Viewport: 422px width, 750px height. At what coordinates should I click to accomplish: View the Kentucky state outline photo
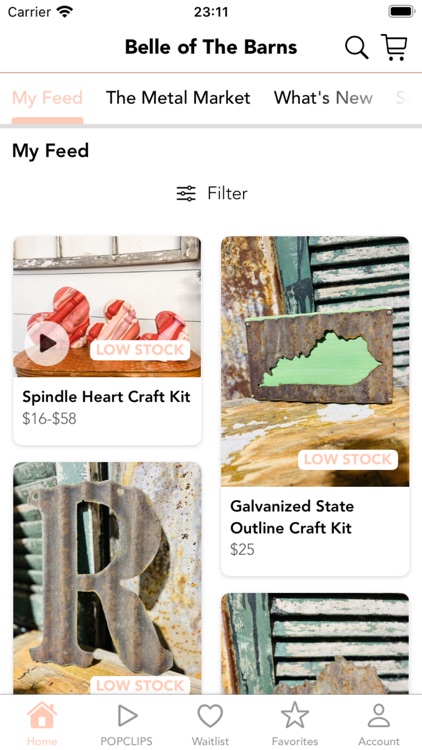pyautogui.click(x=315, y=361)
